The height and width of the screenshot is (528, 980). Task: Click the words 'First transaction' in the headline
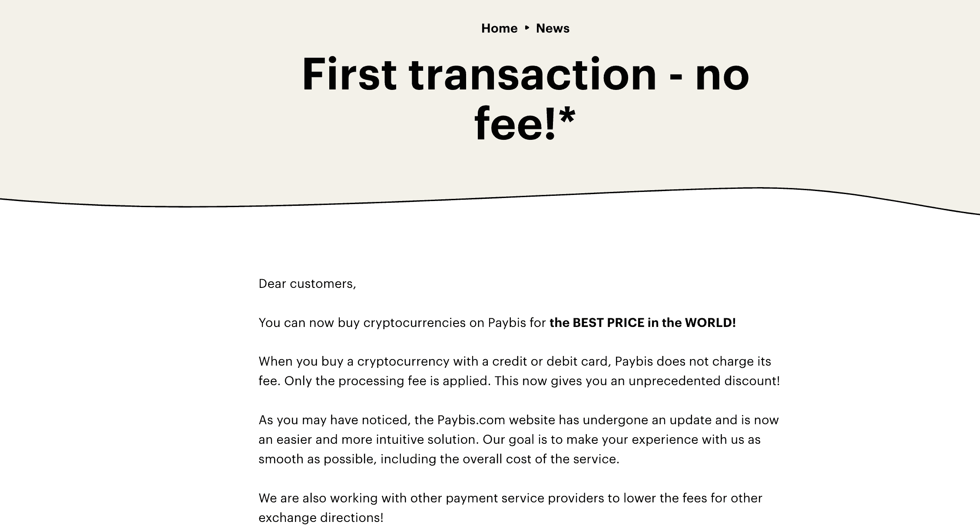pyautogui.click(x=479, y=74)
